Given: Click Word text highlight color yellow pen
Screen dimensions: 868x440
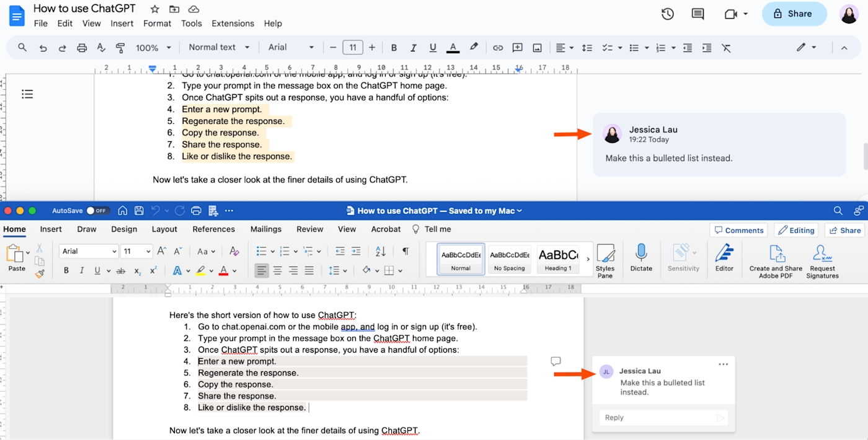Looking at the screenshot, I should coord(200,271).
